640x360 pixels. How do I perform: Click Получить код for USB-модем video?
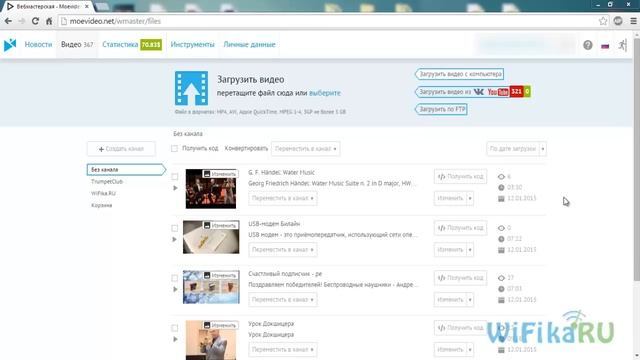[460, 228]
